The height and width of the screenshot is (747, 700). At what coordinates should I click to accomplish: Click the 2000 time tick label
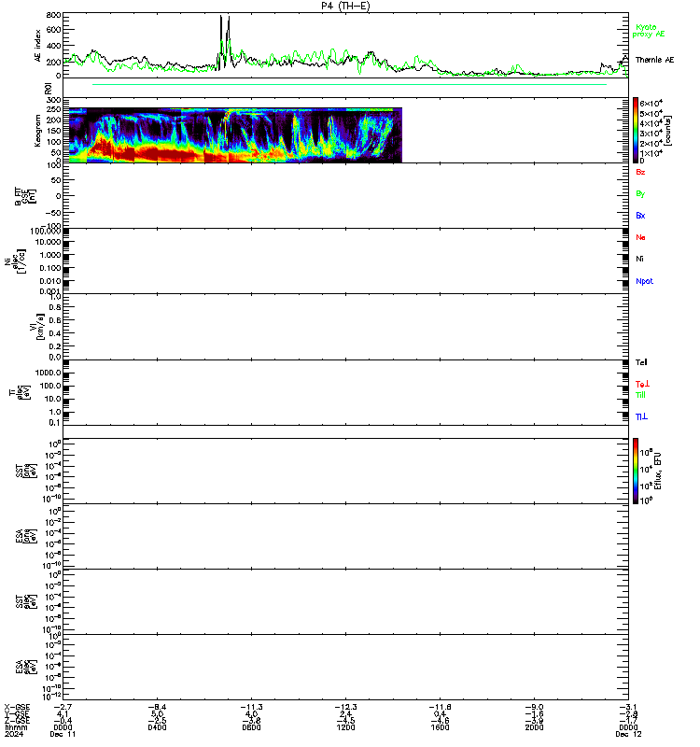point(534,727)
